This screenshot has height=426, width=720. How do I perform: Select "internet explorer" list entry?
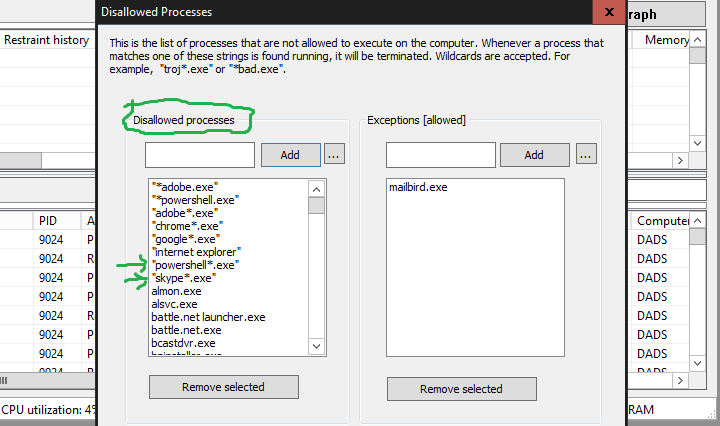pyautogui.click(x=196, y=252)
